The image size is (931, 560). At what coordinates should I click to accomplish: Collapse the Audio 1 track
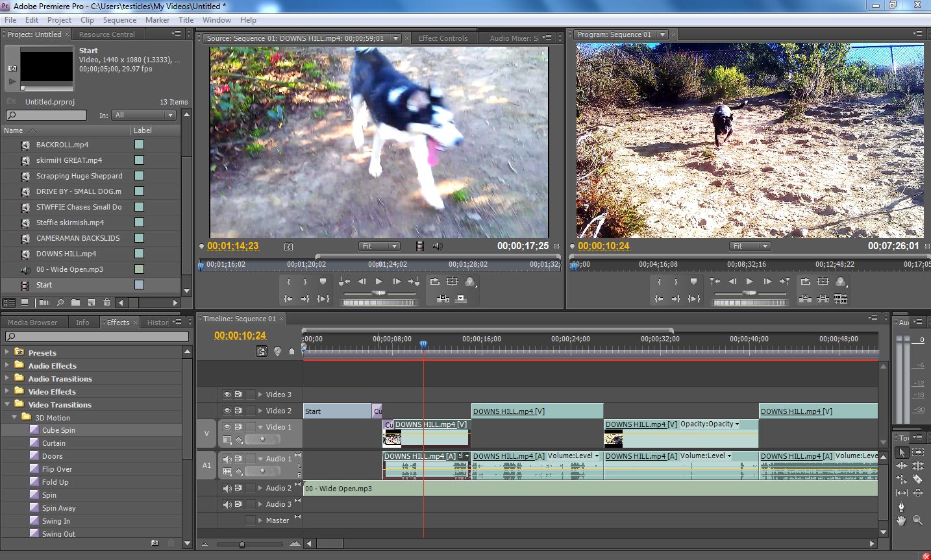[260, 459]
